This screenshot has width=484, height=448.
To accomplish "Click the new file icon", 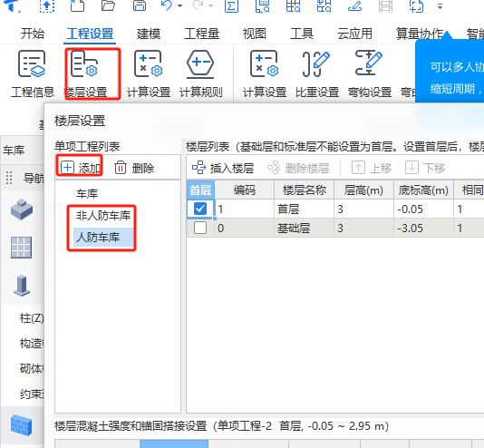I will pos(77,5).
